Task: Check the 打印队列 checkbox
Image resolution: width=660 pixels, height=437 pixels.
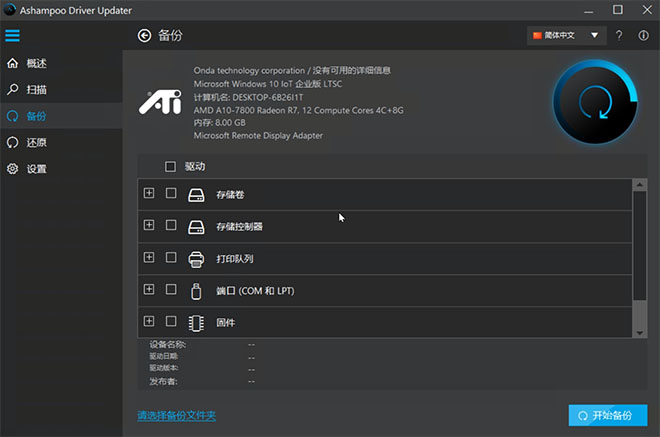Action: (x=171, y=257)
